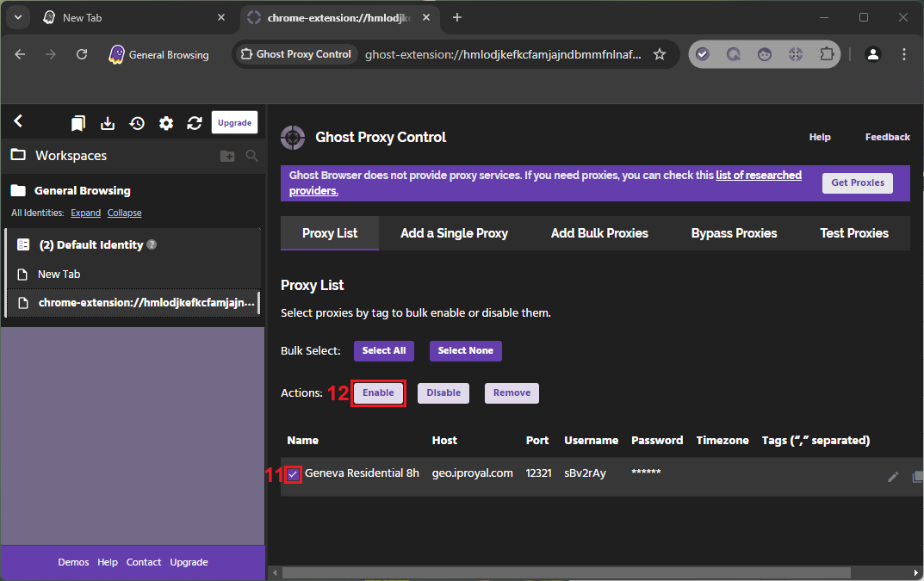
Task: Open the Ghost Proxy Control toolbar icon
Action: tap(796, 54)
